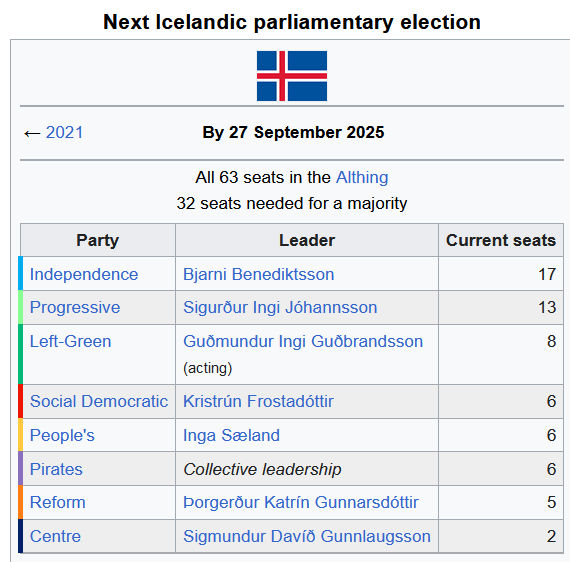Image resolution: width=570 pixels, height=562 pixels.
Task: Open the People's party link
Action: [x=62, y=435]
